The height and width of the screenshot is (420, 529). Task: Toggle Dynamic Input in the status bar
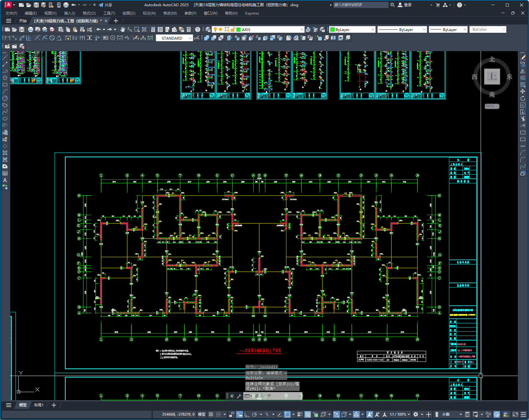[239, 414]
